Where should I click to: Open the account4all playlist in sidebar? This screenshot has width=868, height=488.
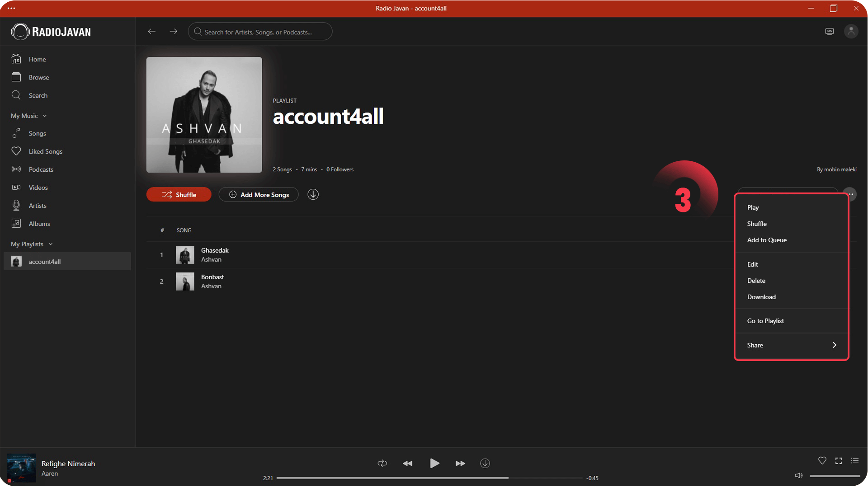(x=67, y=261)
